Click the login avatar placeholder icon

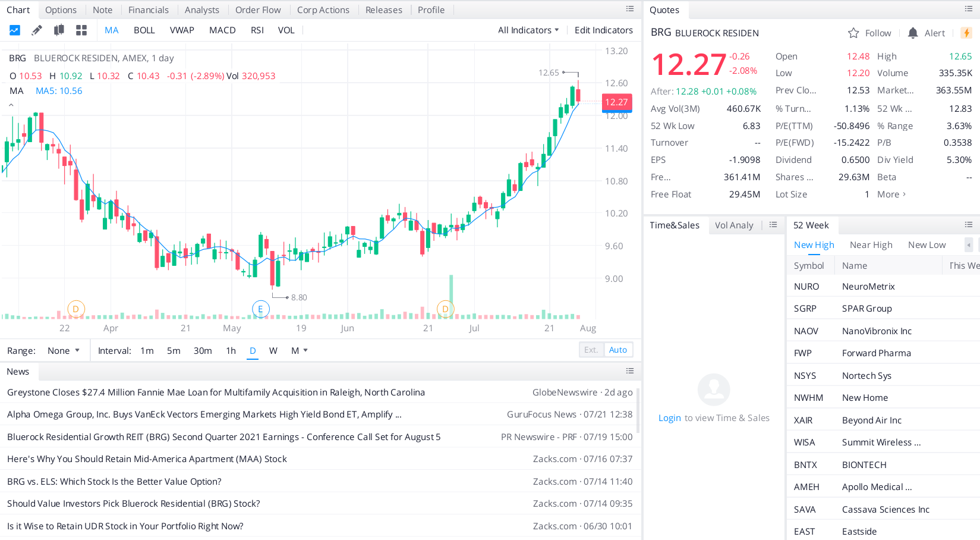pos(714,390)
